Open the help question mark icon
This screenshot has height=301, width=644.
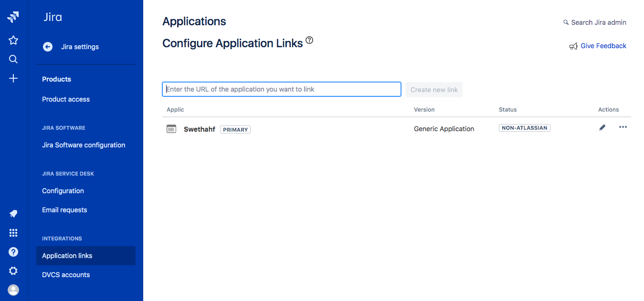[x=13, y=252]
